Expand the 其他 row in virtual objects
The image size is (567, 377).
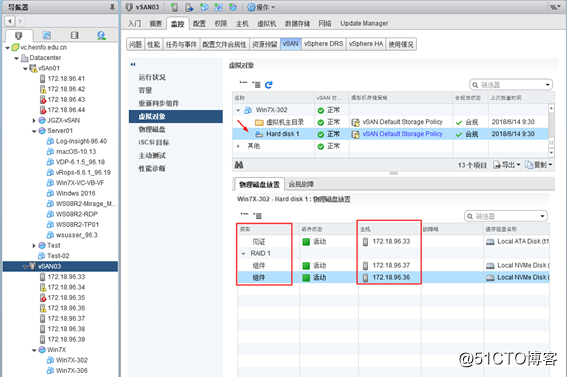238,146
